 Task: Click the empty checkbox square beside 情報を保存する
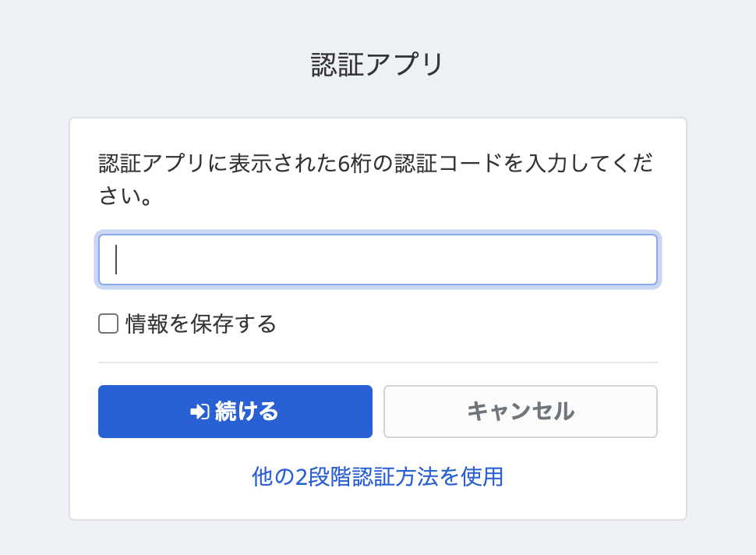pyautogui.click(x=108, y=323)
